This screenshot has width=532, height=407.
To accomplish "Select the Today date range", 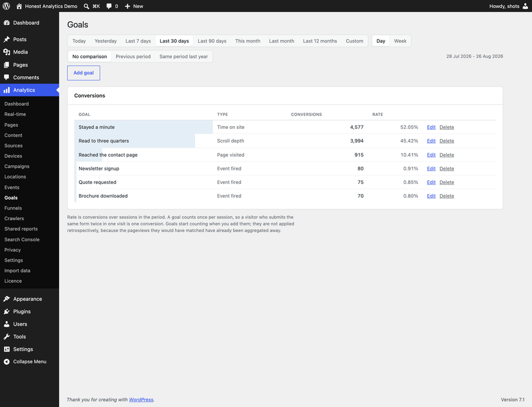I will pyautogui.click(x=79, y=41).
